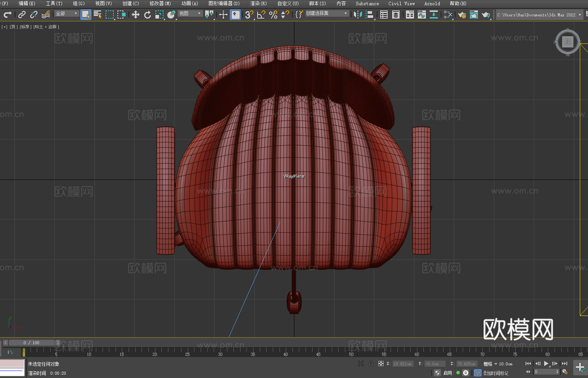Open Render Setup teapot gear icon
The image size is (588, 378).
(x=462, y=14)
